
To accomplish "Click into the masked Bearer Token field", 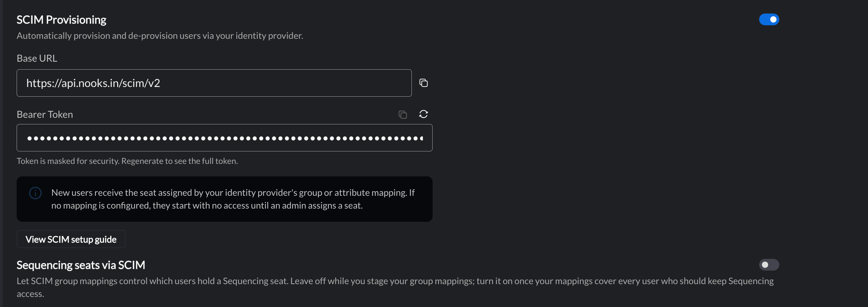I will coord(224,138).
